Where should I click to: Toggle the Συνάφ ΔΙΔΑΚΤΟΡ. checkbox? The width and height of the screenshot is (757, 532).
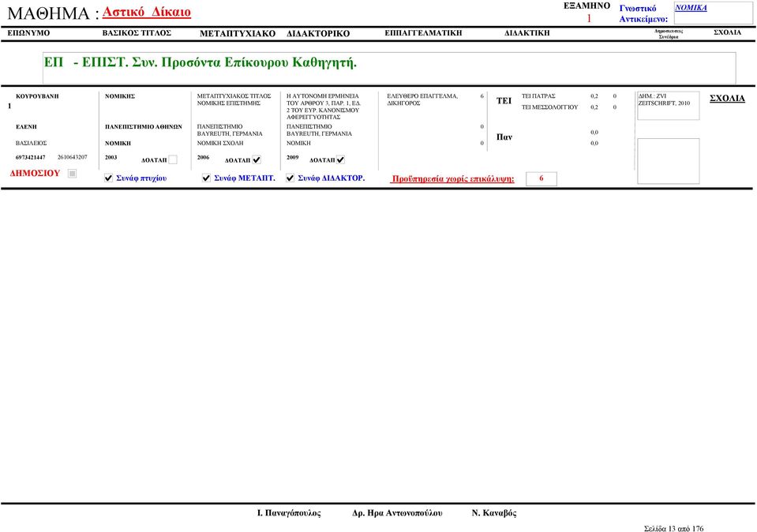click(290, 178)
